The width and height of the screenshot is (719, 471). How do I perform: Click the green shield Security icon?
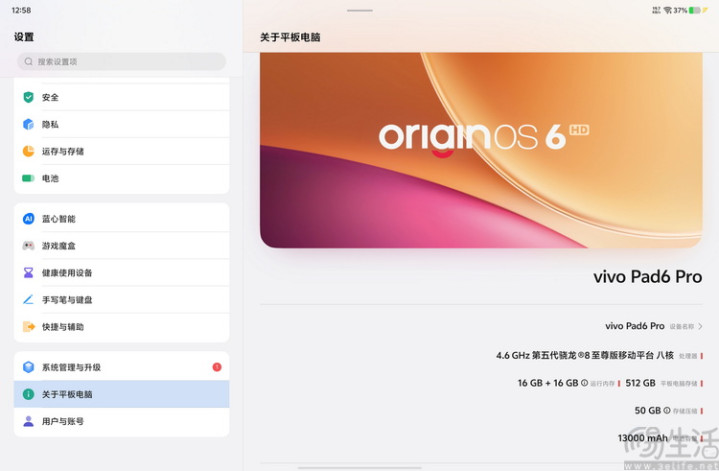pos(28,97)
